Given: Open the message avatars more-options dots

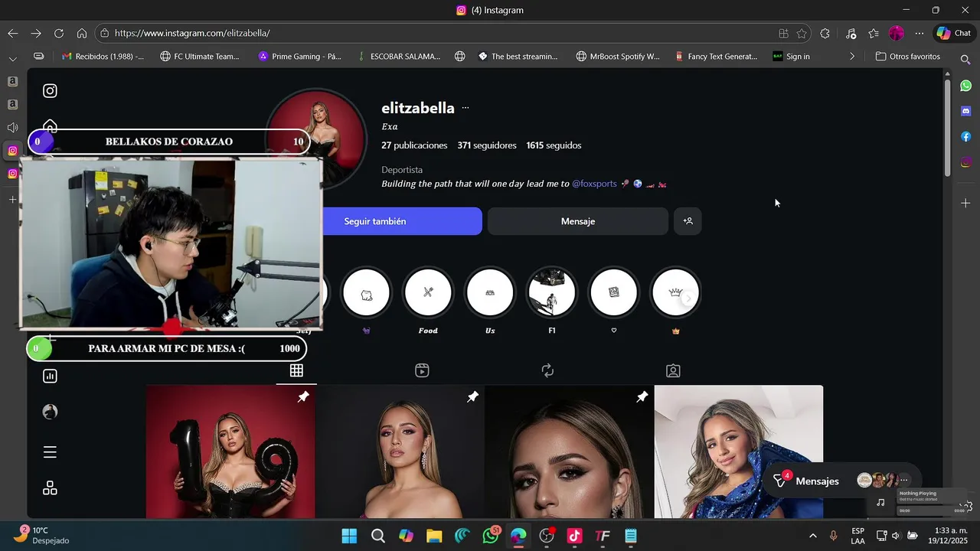Looking at the screenshot, I should (904, 481).
